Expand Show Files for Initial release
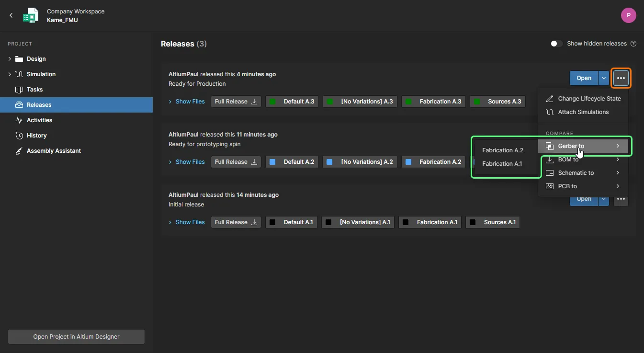The width and height of the screenshot is (644, 353). click(x=187, y=222)
